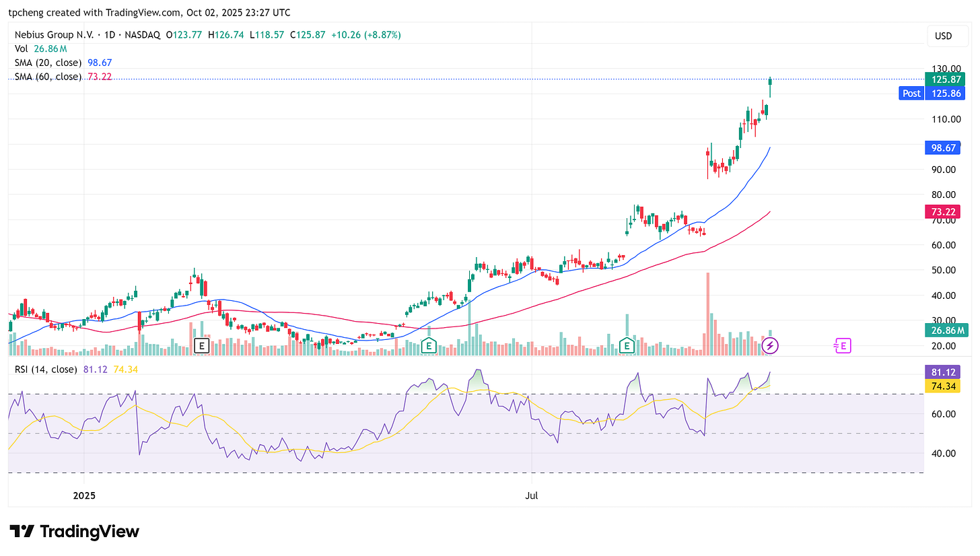Click the TradingView logo at bottom left
980x556 pixels.
75,531
